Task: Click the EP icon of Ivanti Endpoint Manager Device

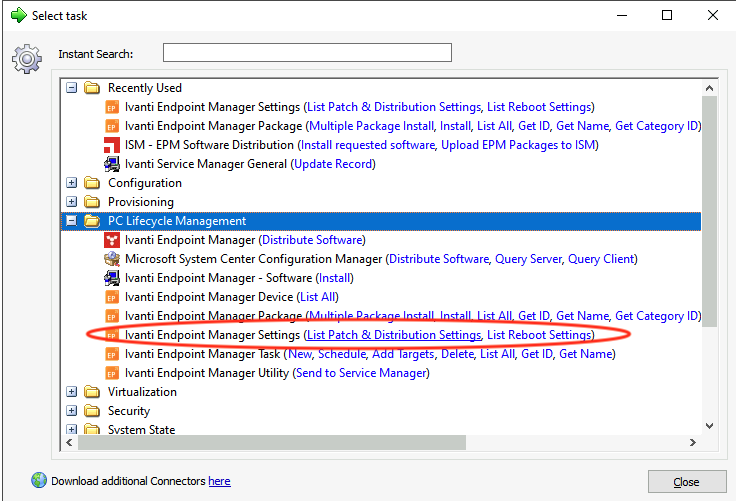Action: coord(112,297)
